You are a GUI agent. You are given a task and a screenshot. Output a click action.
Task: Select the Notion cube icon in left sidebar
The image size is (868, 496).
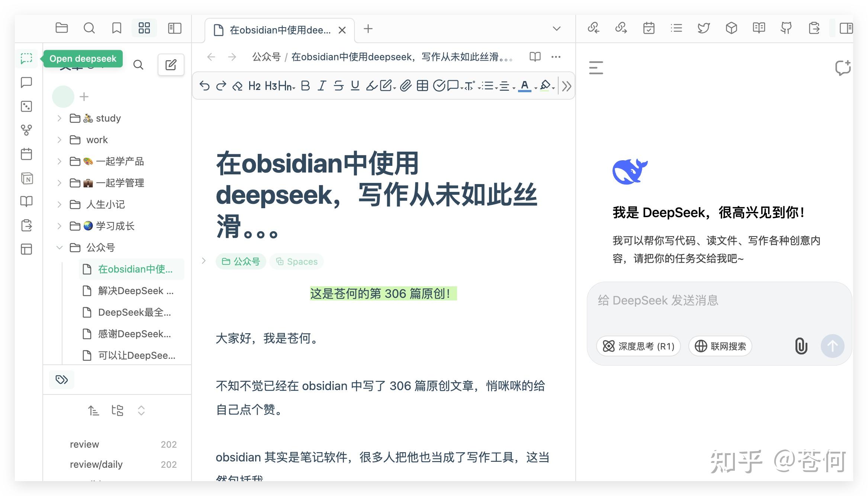26,178
